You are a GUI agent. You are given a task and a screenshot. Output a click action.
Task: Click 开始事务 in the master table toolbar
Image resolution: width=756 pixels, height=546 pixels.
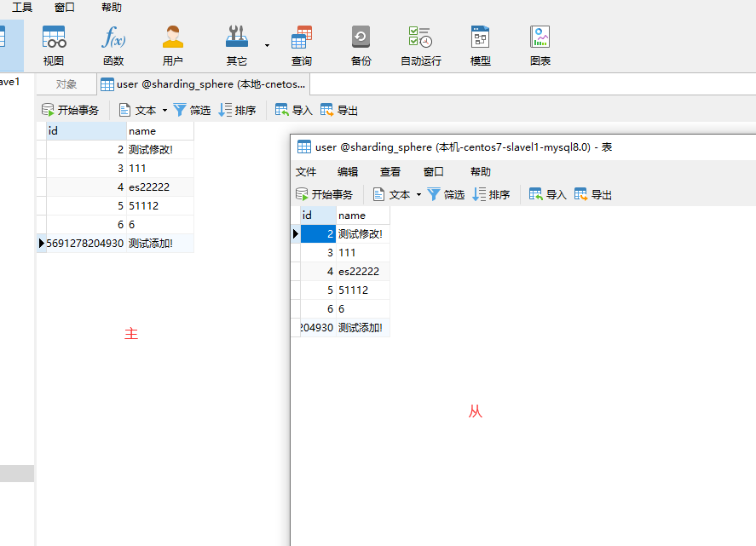click(70, 111)
